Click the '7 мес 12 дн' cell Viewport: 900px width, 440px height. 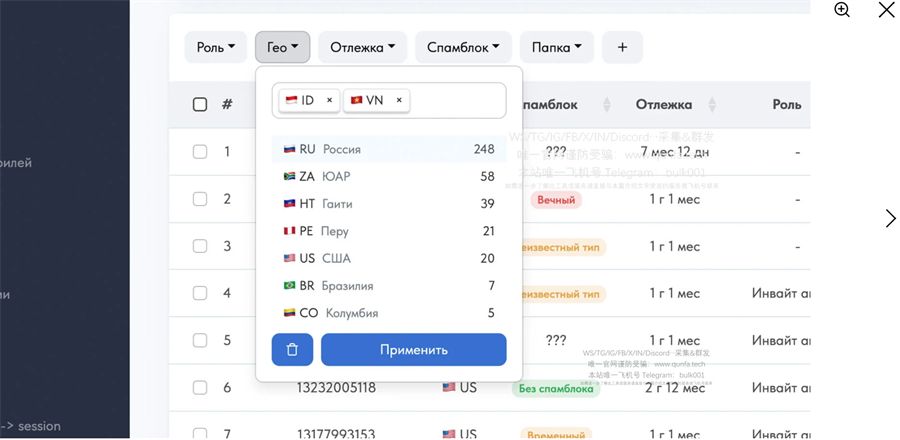[675, 152]
